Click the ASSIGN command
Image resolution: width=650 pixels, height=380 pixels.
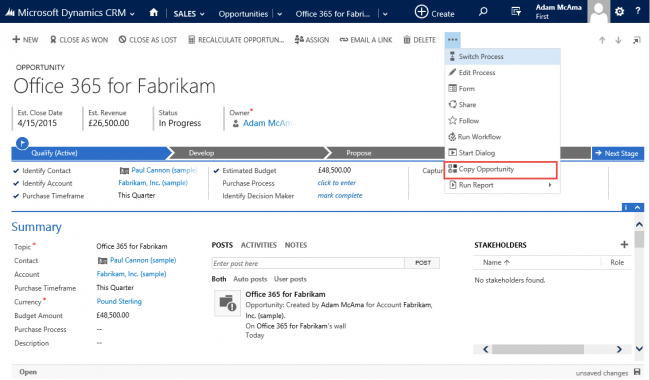coord(312,40)
